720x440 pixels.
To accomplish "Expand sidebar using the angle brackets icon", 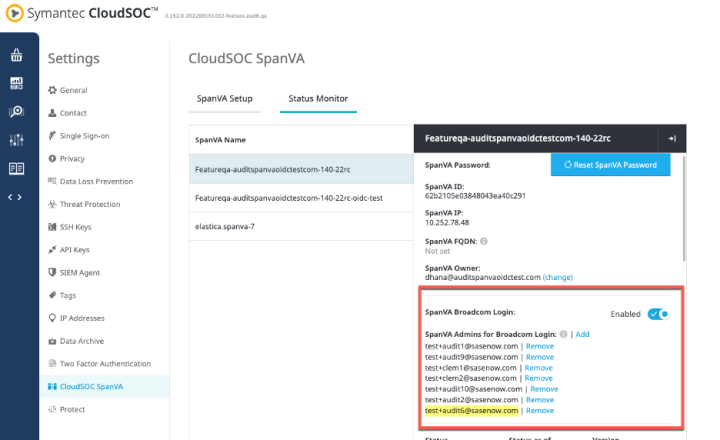I will pos(15,197).
